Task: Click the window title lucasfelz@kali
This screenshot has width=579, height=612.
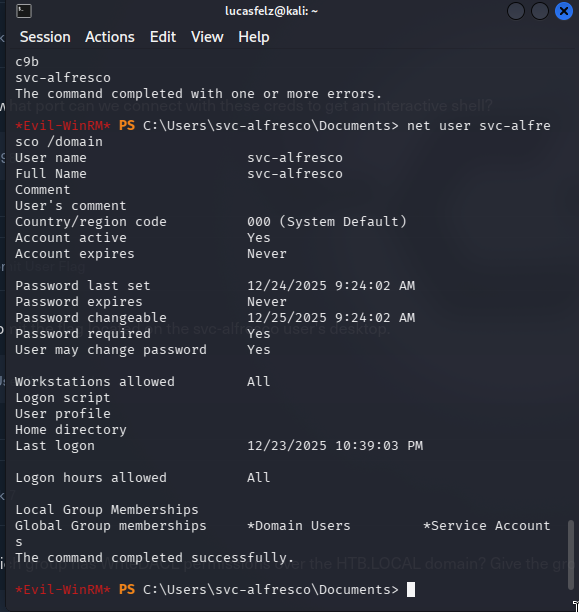Action: pyautogui.click(x=271, y=11)
